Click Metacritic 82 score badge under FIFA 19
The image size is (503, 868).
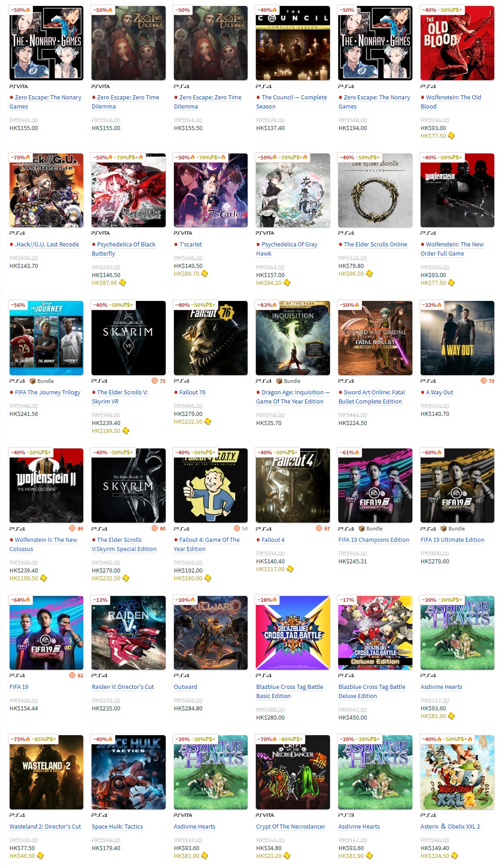point(76,675)
